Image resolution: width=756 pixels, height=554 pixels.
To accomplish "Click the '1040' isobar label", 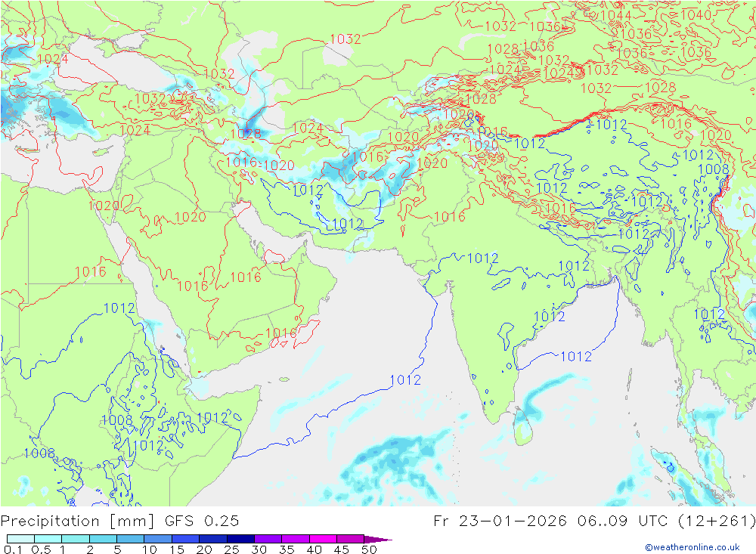I will point(696,15).
